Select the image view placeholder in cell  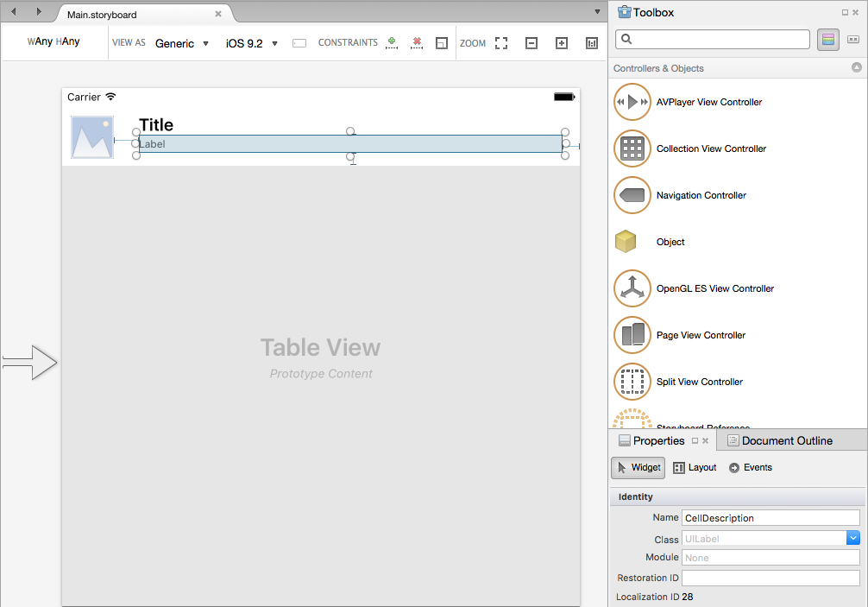tap(92, 137)
